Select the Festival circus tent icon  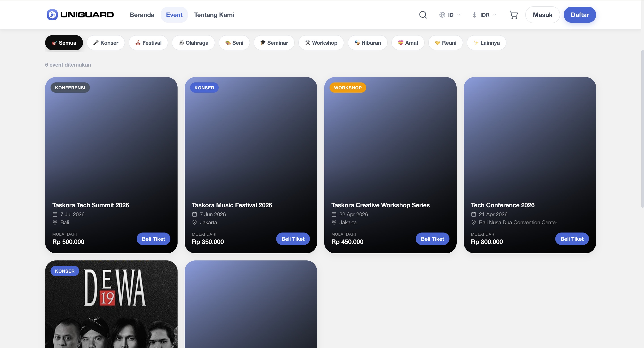(x=138, y=42)
